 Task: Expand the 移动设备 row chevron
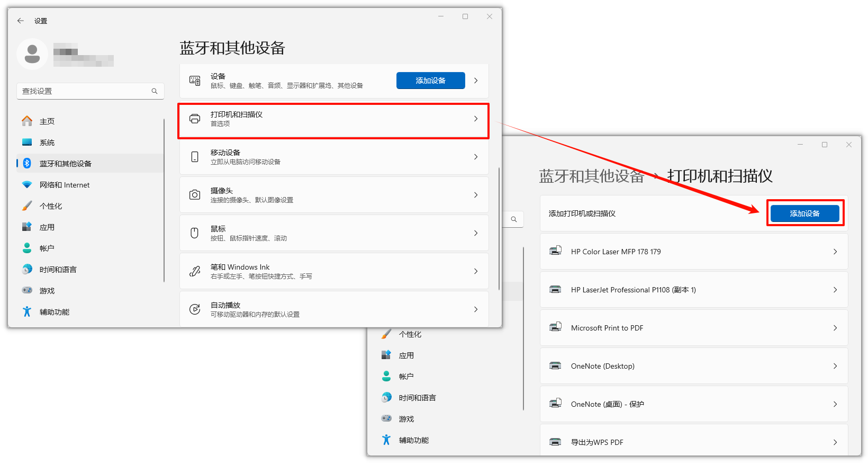[476, 157]
